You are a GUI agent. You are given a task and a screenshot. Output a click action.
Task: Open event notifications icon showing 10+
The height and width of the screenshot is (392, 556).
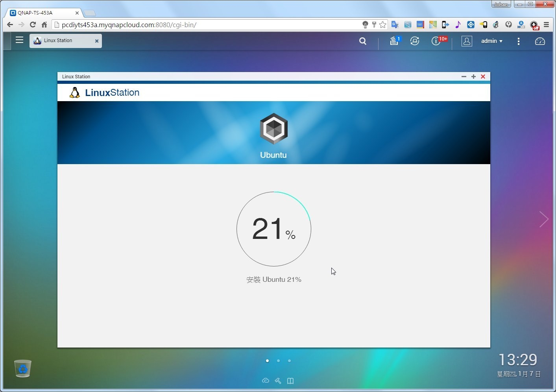tap(438, 41)
